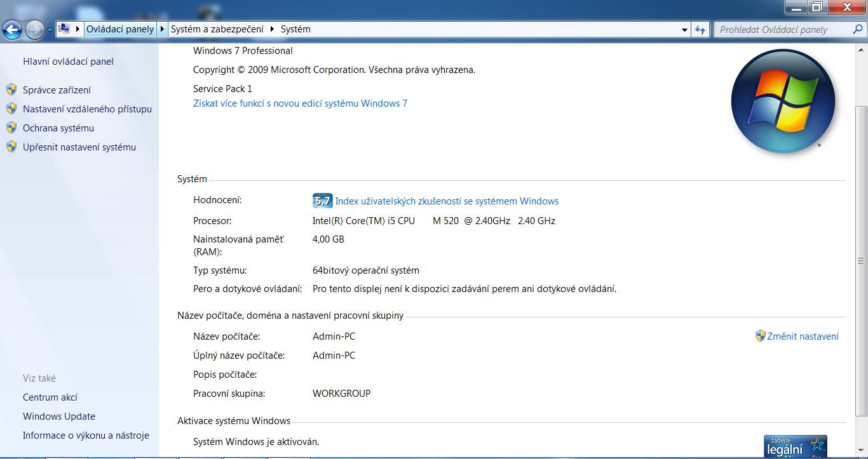Select Ovládací panely breadcrumb
Screen dimensions: 868x459
pyautogui.click(x=120, y=29)
